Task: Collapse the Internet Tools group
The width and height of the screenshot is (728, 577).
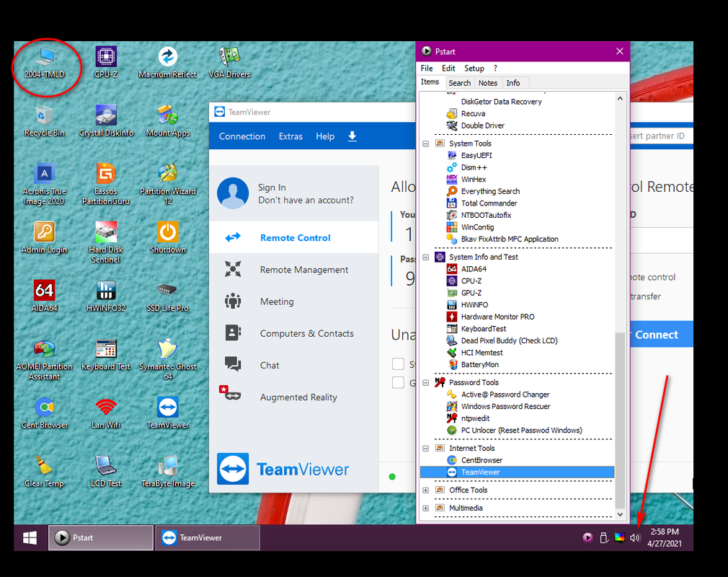Action: pos(426,449)
